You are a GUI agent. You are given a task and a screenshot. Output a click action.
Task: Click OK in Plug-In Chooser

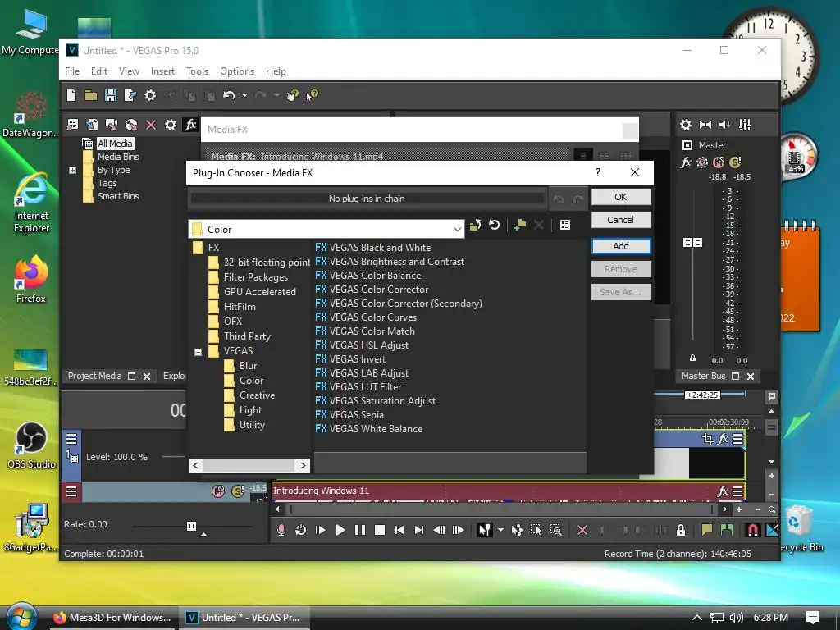pyautogui.click(x=621, y=197)
